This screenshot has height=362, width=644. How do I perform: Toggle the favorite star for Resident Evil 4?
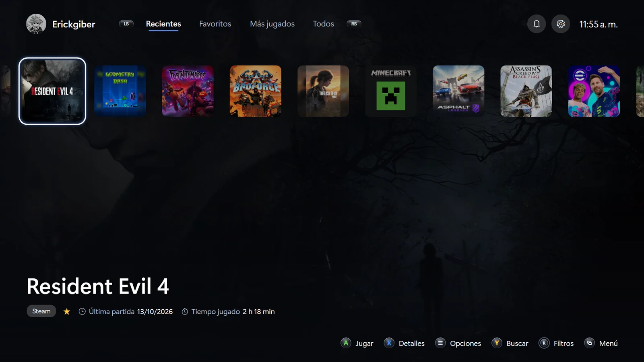point(67,311)
